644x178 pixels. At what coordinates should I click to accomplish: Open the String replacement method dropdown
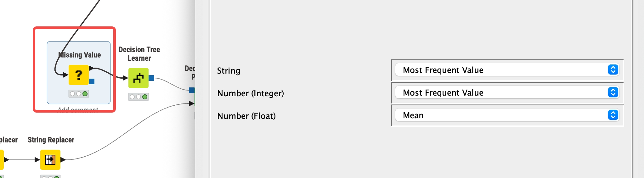tap(507, 70)
